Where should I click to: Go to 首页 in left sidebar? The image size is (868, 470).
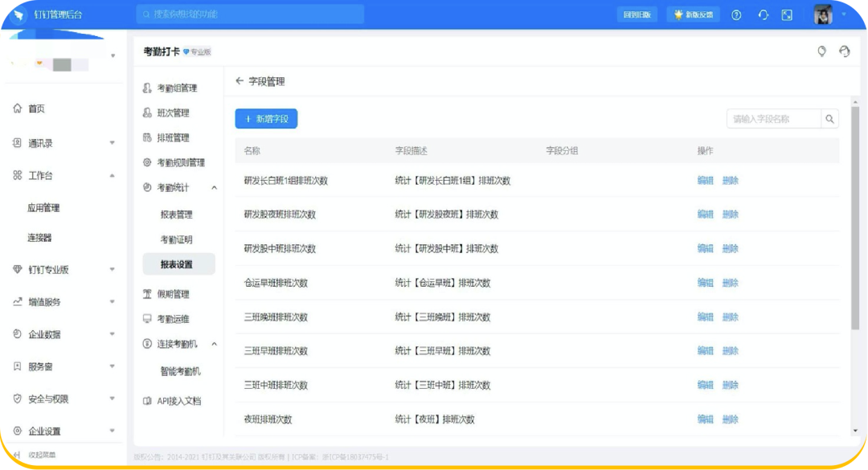36,108
